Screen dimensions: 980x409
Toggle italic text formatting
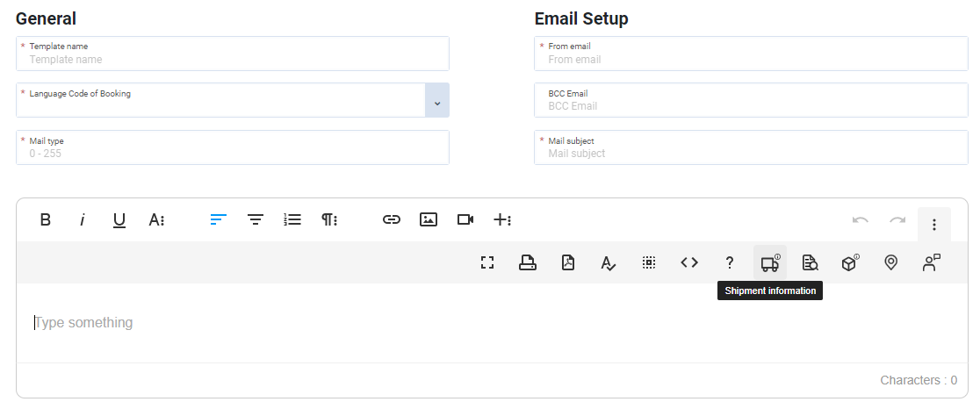point(83,220)
